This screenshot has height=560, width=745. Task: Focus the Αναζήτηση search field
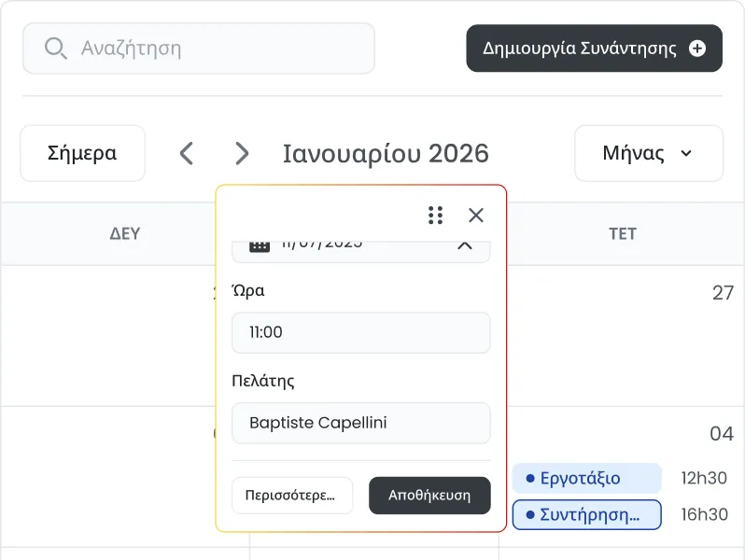click(199, 49)
